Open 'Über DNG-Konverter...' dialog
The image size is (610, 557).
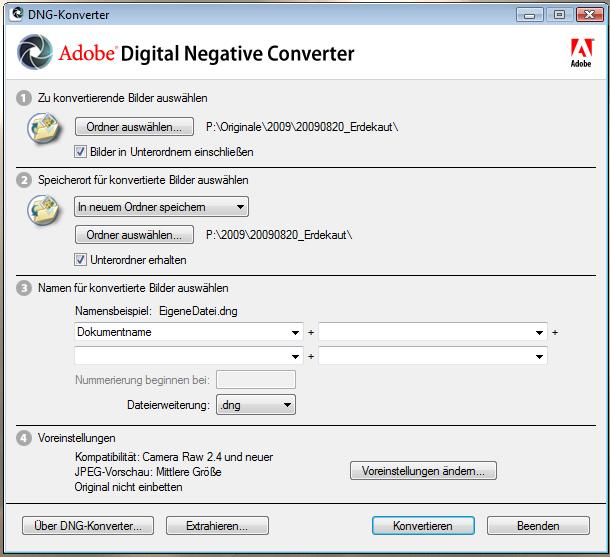pyautogui.click(x=88, y=526)
